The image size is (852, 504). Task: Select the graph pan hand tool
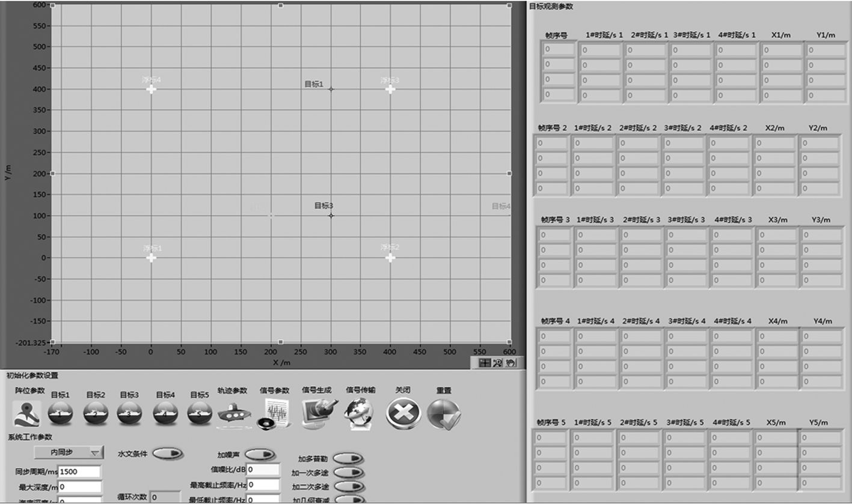click(x=510, y=363)
